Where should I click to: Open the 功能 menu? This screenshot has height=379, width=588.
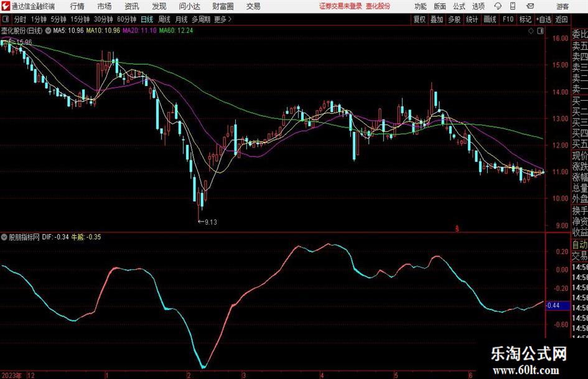[421, 6]
